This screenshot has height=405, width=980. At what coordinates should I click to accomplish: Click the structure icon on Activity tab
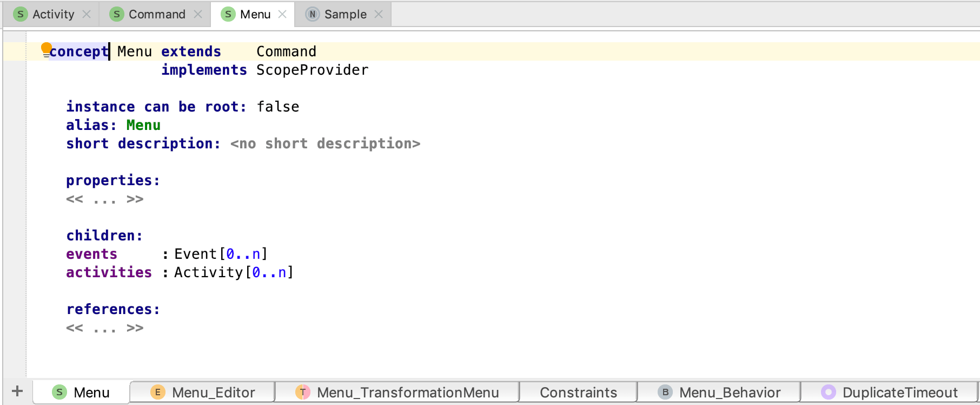tap(21, 15)
